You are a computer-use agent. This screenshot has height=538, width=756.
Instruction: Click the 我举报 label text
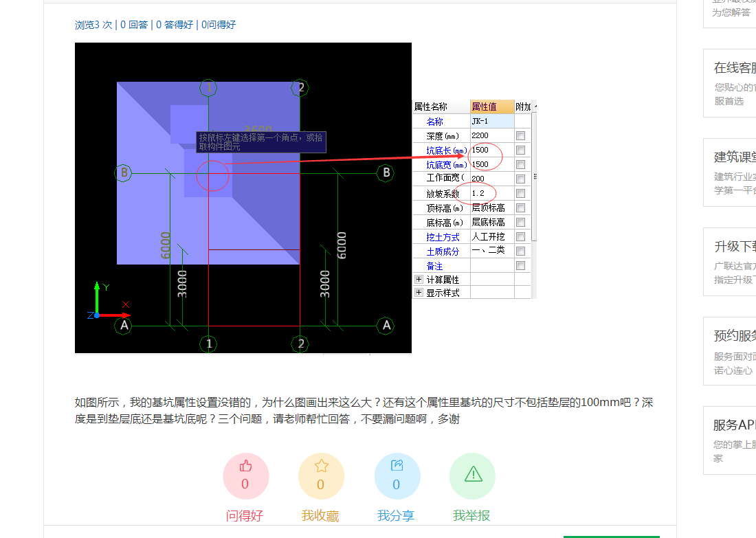click(471, 516)
